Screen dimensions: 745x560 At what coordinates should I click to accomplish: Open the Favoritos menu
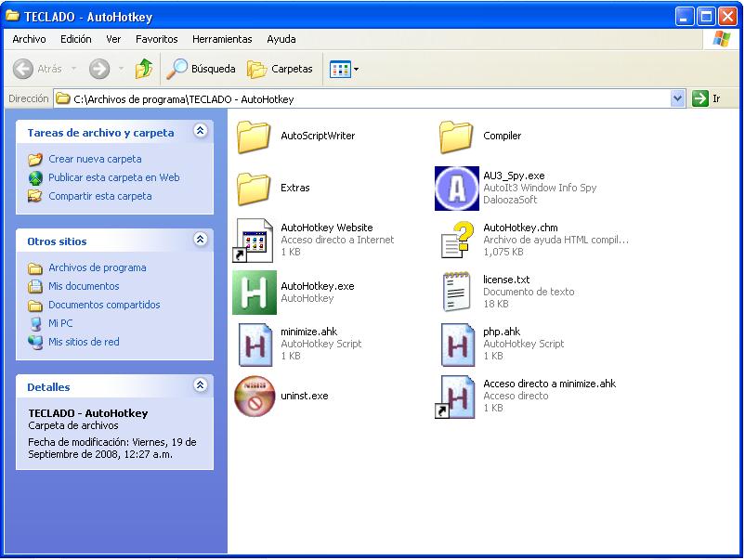[156, 39]
